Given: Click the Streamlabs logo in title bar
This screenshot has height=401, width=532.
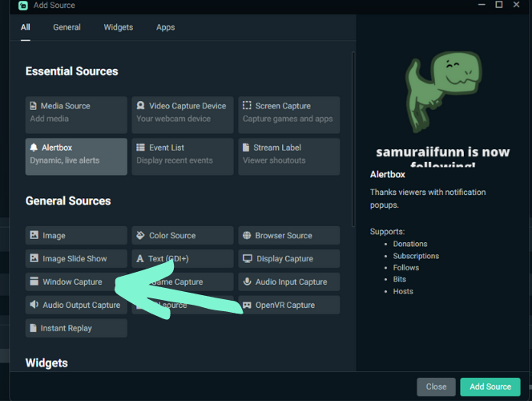Looking at the screenshot, I should 22,6.
